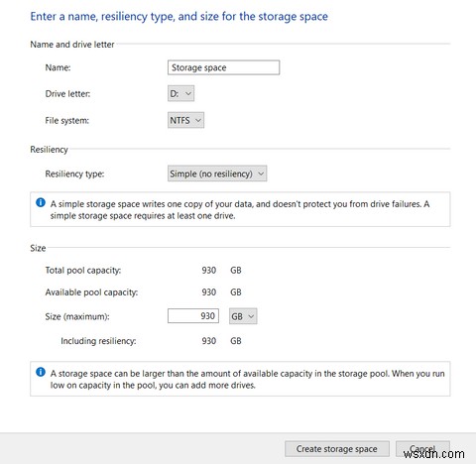This screenshot has width=476, height=464.
Task: Click the Resiliency type label
Action: [74, 174]
